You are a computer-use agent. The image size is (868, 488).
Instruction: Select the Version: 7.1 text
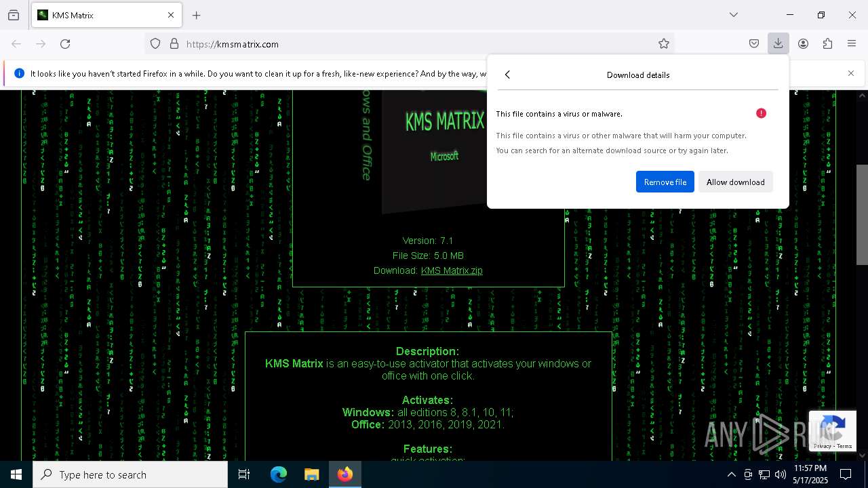click(427, 241)
